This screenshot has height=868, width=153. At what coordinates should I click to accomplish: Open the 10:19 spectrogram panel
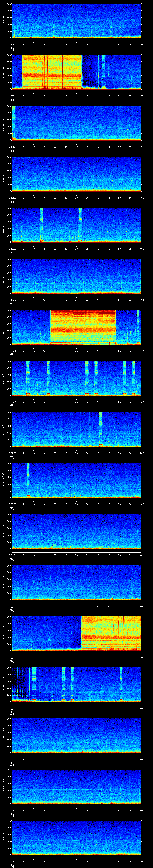[x=76, y=276]
